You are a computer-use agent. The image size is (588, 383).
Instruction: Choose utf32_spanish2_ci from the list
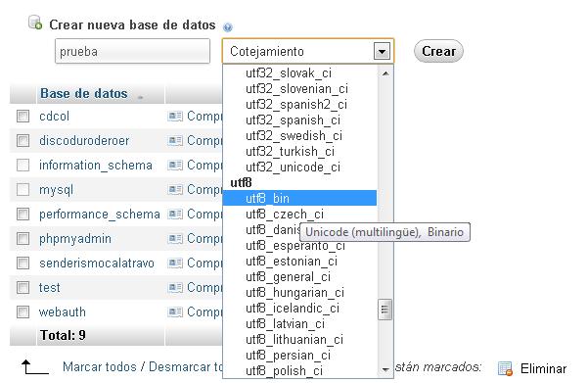[x=300, y=105]
